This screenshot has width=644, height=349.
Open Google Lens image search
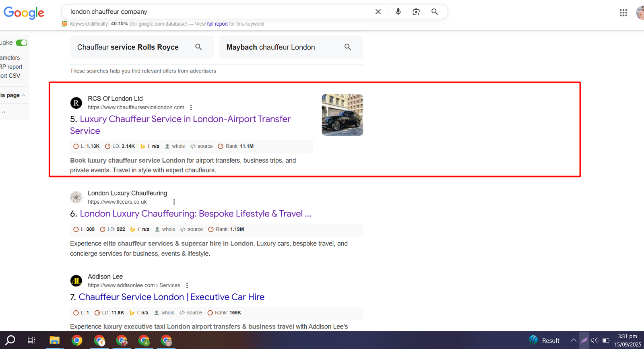416,12
